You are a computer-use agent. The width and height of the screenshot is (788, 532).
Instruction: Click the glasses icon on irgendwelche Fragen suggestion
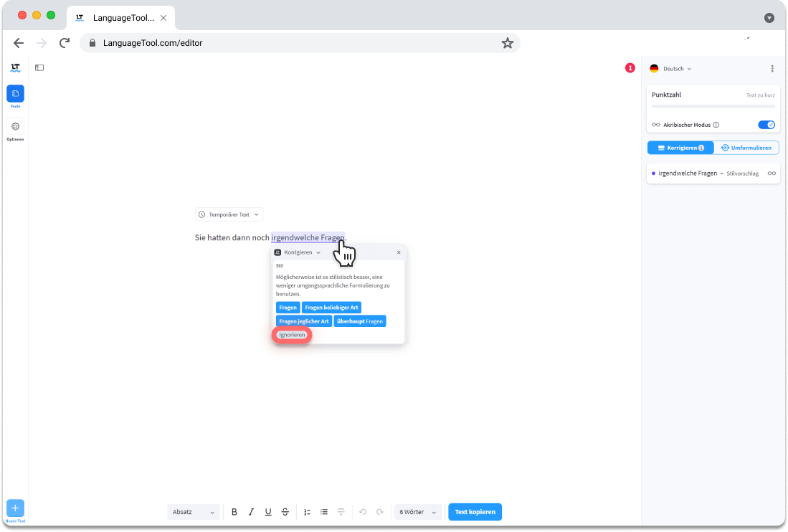[772, 174]
